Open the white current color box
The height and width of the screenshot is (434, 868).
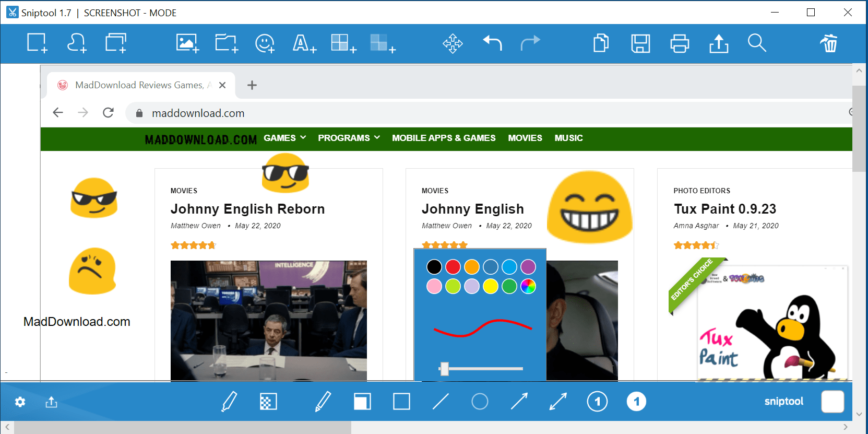click(833, 402)
